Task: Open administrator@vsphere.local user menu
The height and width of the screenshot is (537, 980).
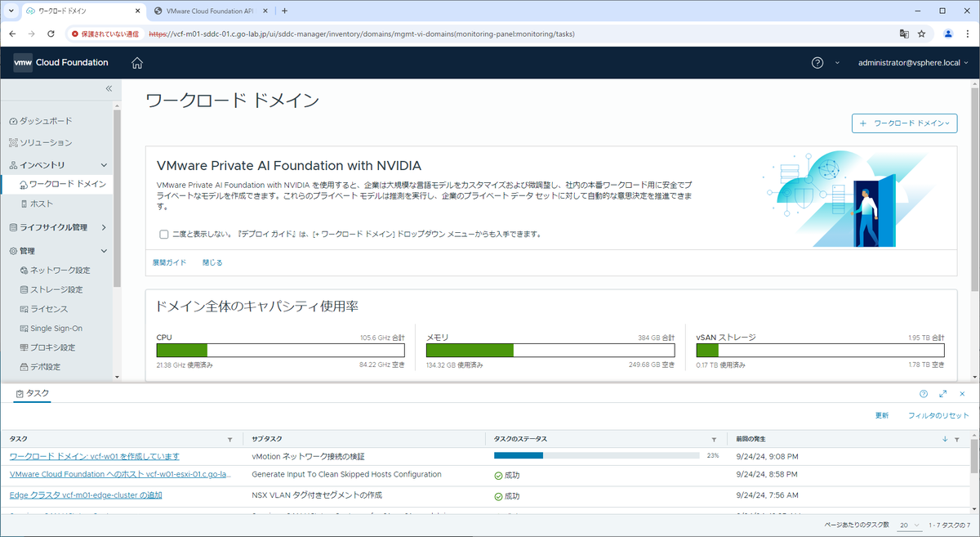Action: tap(913, 63)
